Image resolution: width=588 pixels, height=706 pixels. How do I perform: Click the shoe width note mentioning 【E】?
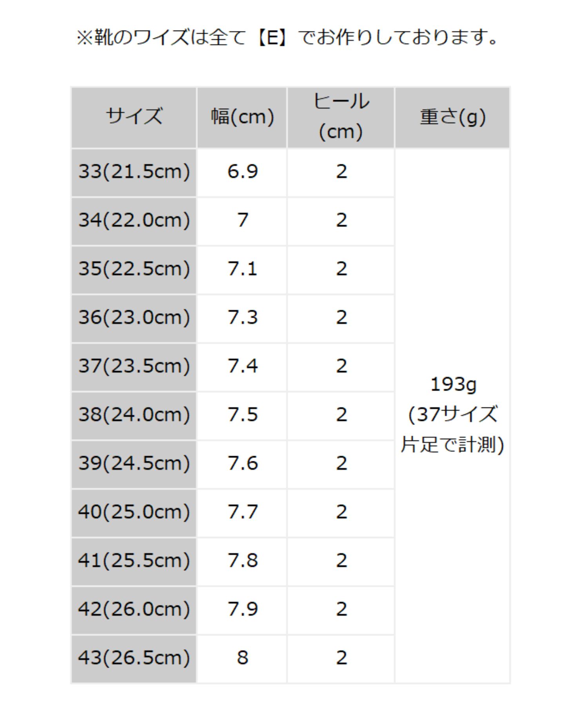288,38
